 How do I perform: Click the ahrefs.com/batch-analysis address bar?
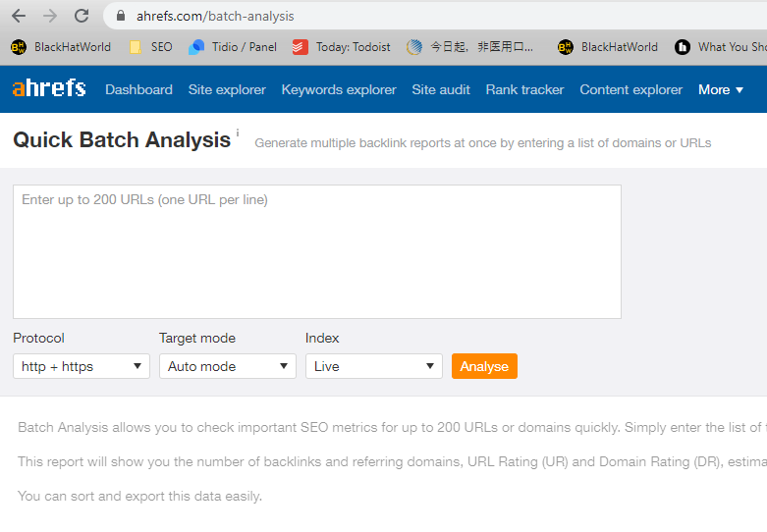pos(435,16)
